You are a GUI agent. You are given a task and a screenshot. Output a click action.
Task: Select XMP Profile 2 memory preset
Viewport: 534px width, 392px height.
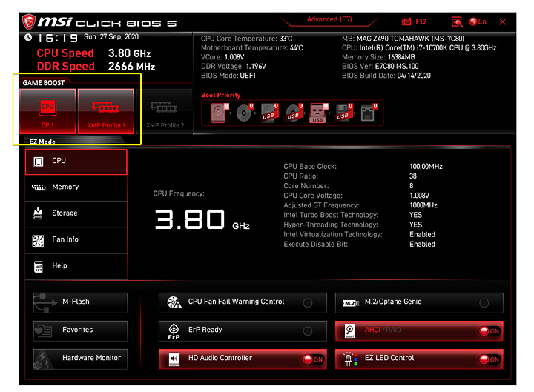[x=165, y=113]
